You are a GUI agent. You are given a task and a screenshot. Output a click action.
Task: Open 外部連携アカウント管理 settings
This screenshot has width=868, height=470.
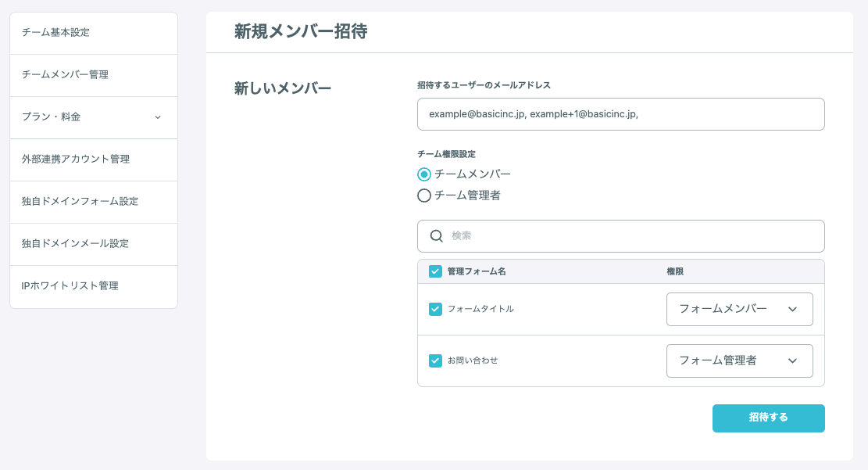pos(94,160)
